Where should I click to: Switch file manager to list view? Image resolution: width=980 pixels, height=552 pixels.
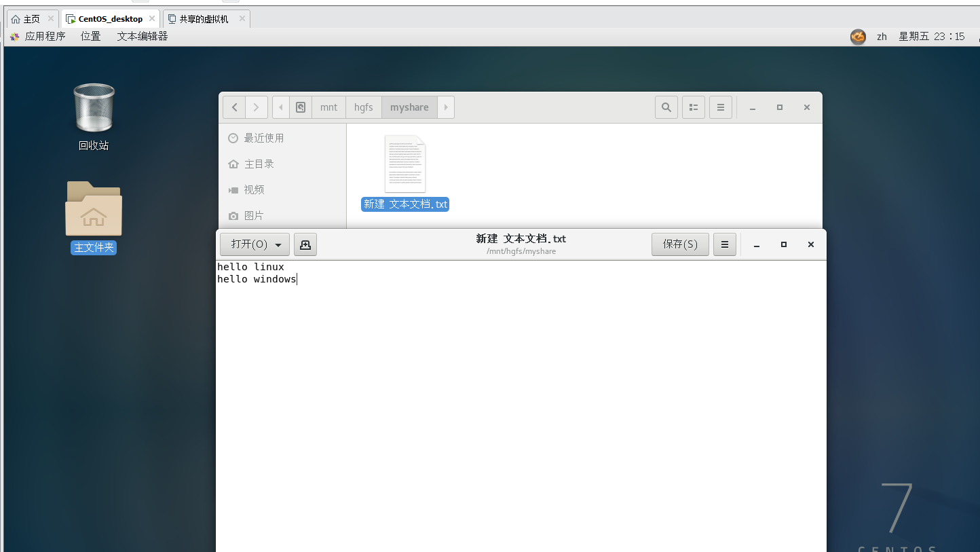(x=694, y=107)
